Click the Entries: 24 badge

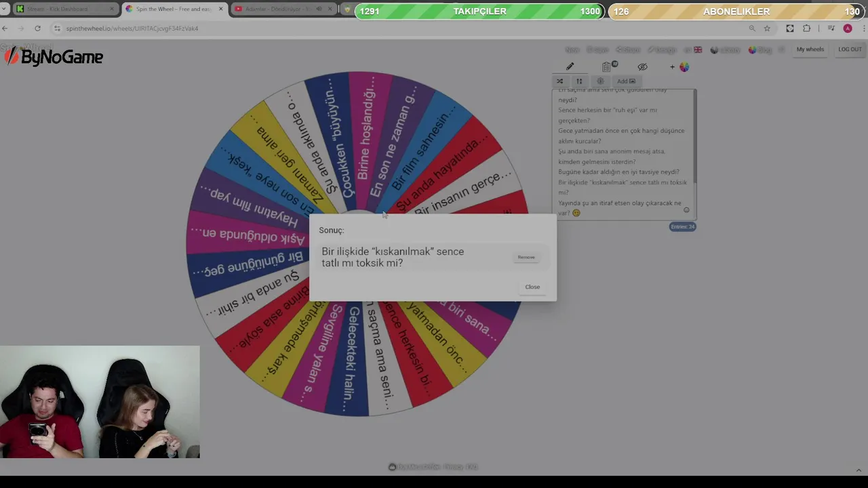tap(682, 226)
